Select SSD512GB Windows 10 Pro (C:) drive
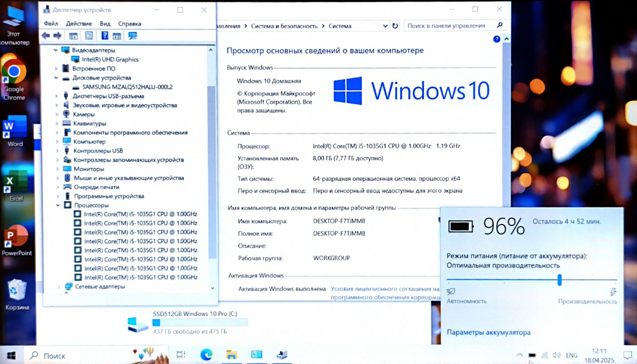This screenshot has height=364, width=637. 188,322
